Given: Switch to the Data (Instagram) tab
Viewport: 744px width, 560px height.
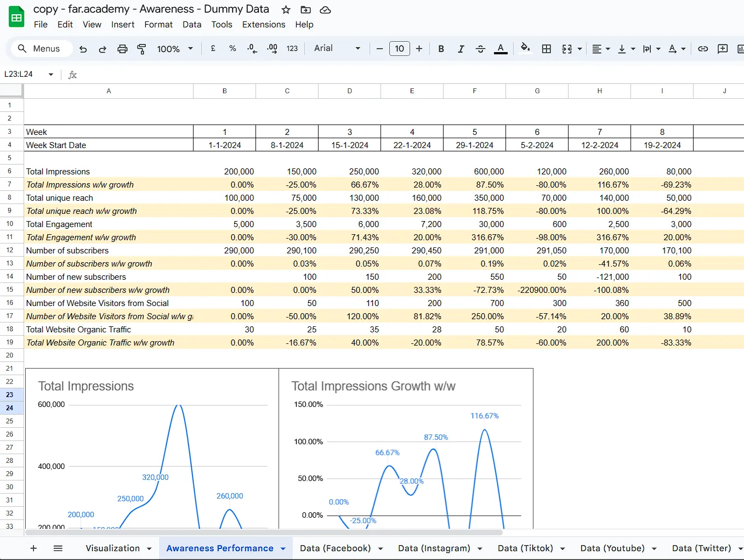Looking at the screenshot, I should tap(434, 548).
